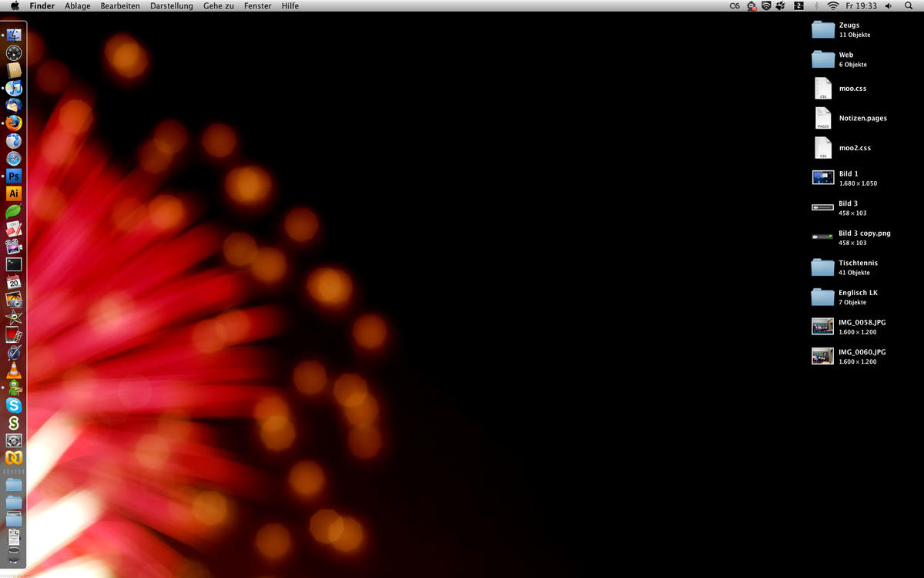Click the Safari compass icon in dock
The image size is (924, 578).
tap(14, 159)
